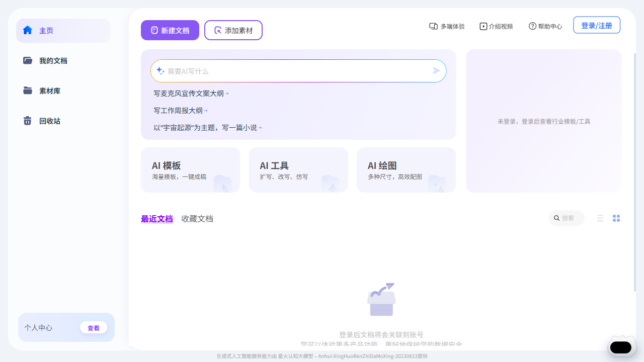Open 我的文档 in the sidebar
Image resolution: width=644 pixels, height=362 pixels.
[53, 61]
